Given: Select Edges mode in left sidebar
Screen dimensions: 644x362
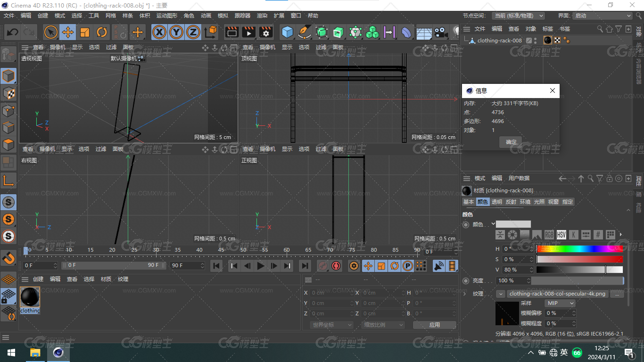Looking at the screenshot, I should click(8, 128).
